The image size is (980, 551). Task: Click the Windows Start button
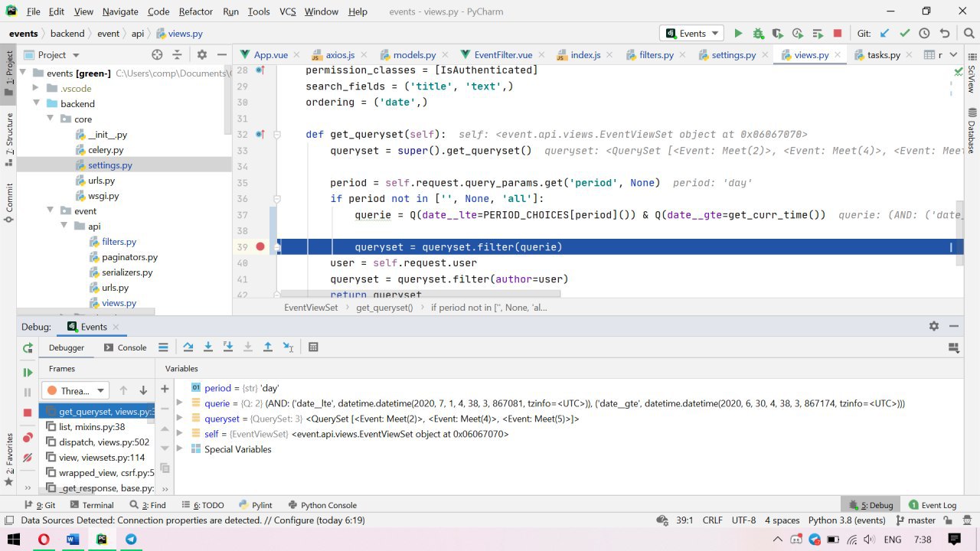pos(14,539)
